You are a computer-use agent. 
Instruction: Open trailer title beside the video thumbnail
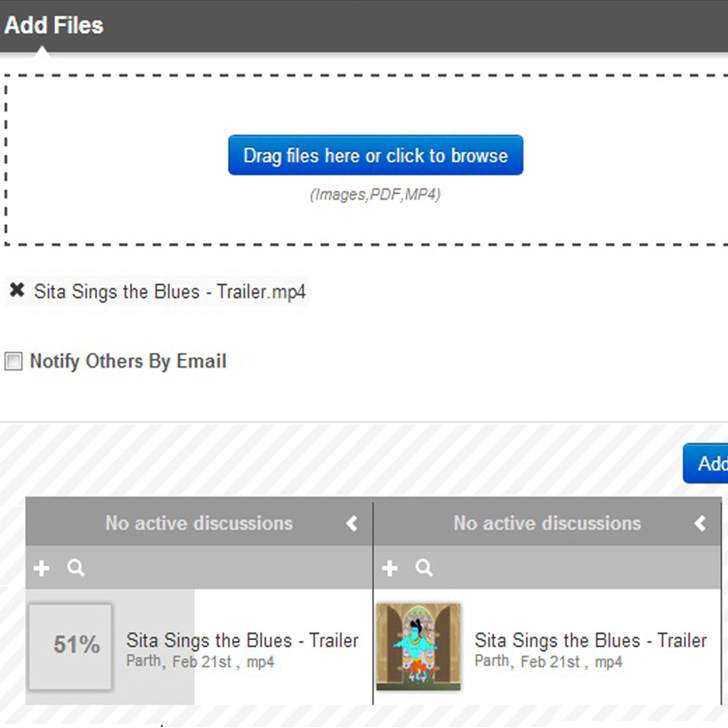pos(590,640)
